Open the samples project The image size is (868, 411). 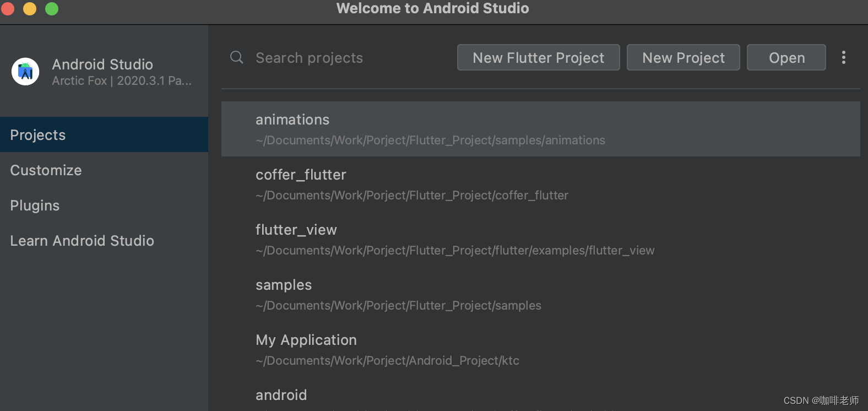tap(540, 294)
